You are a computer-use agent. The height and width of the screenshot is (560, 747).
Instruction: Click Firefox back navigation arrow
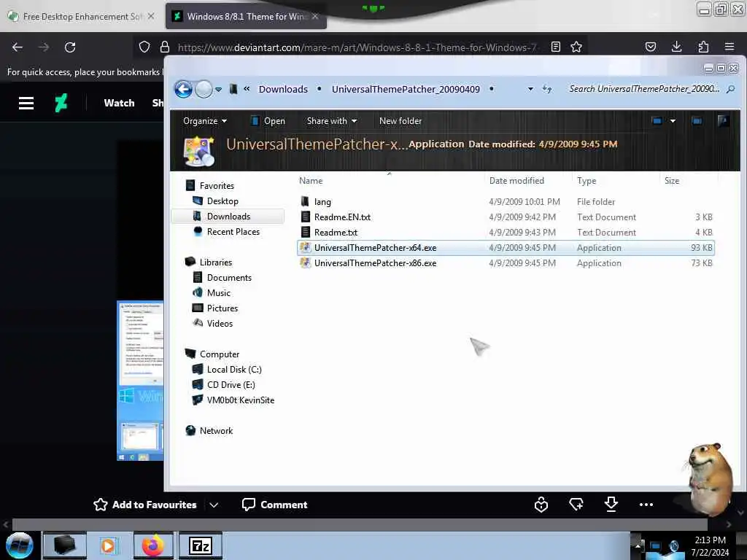coord(18,47)
